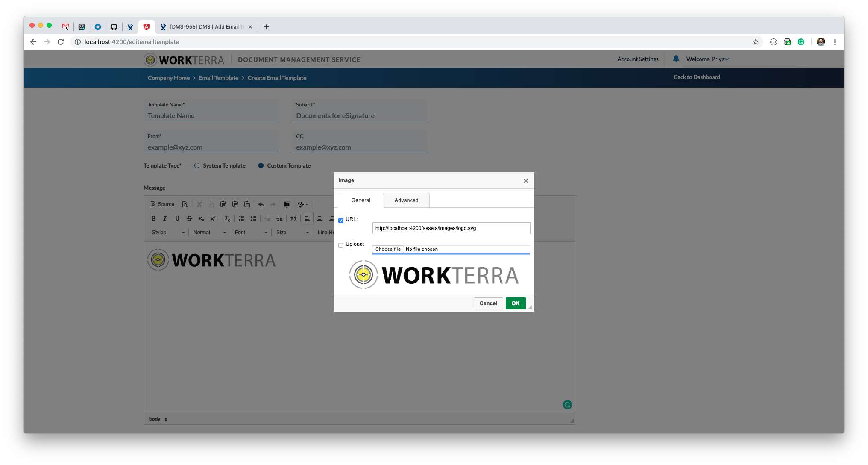This screenshot has width=868, height=465.
Task: Click the image URL input field
Action: [451, 228]
